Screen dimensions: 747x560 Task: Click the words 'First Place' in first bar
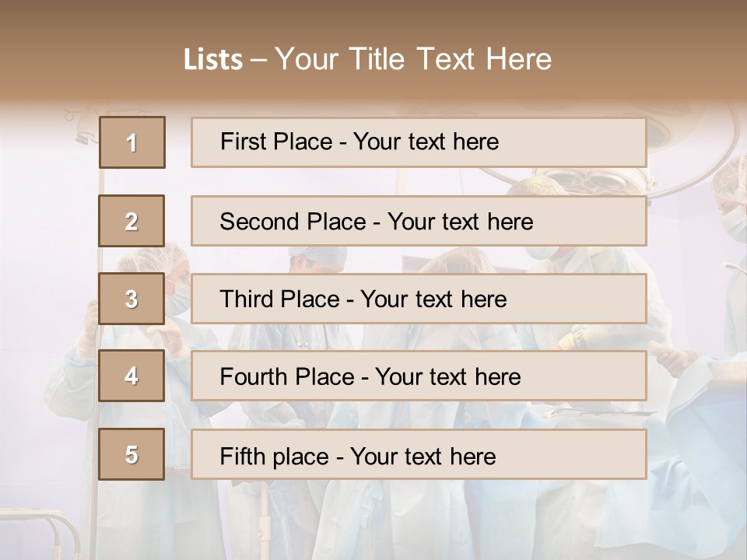276,142
